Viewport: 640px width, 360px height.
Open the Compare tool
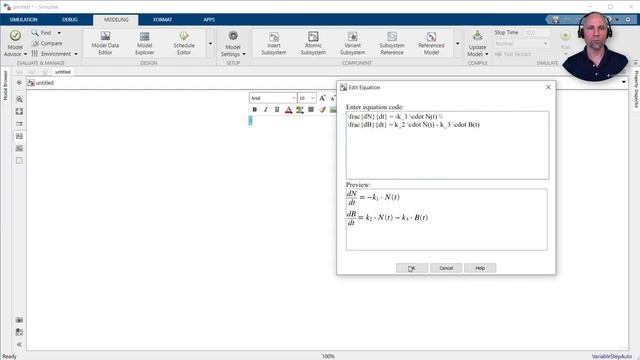coord(47,43)
